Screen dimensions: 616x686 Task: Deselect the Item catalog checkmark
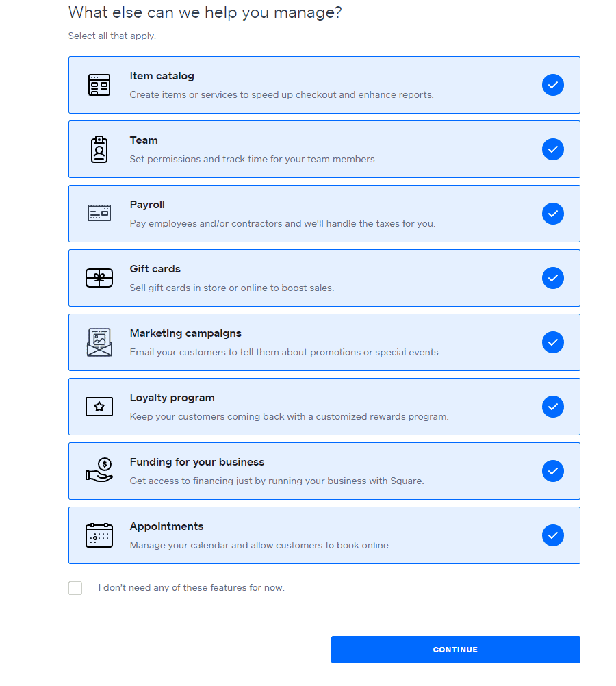click(x=553, y=85)
